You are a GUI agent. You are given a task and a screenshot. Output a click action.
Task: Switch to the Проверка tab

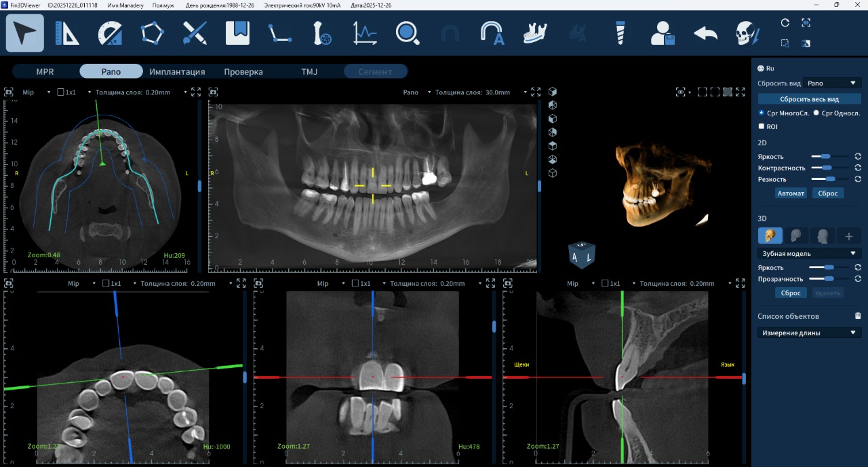click(243, 71)
